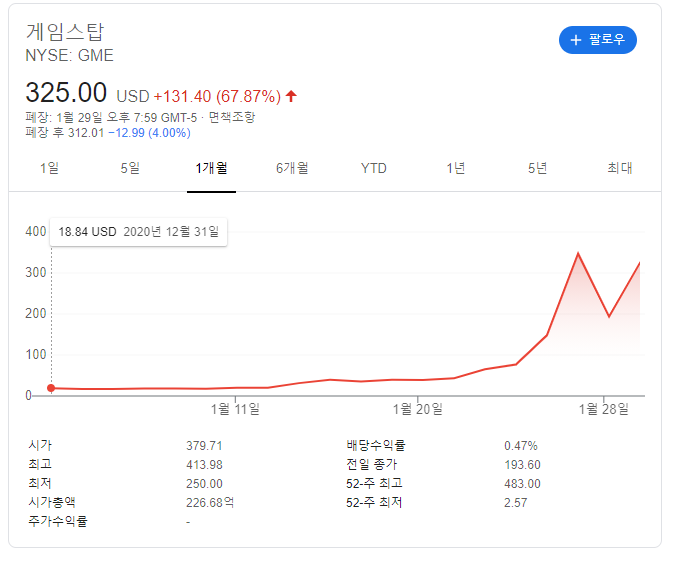677x561 pixels.
Task: Show the 최대 maximum range tab
Action: pos(620,168)
